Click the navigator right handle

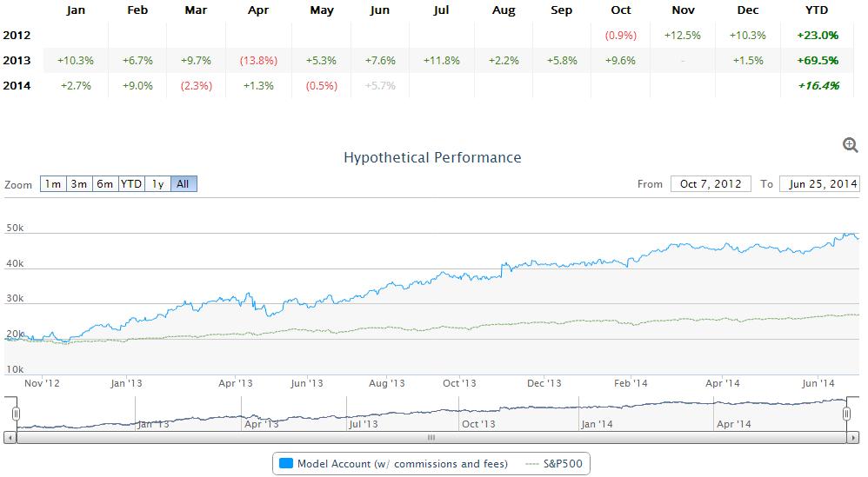tap(846, 414)
